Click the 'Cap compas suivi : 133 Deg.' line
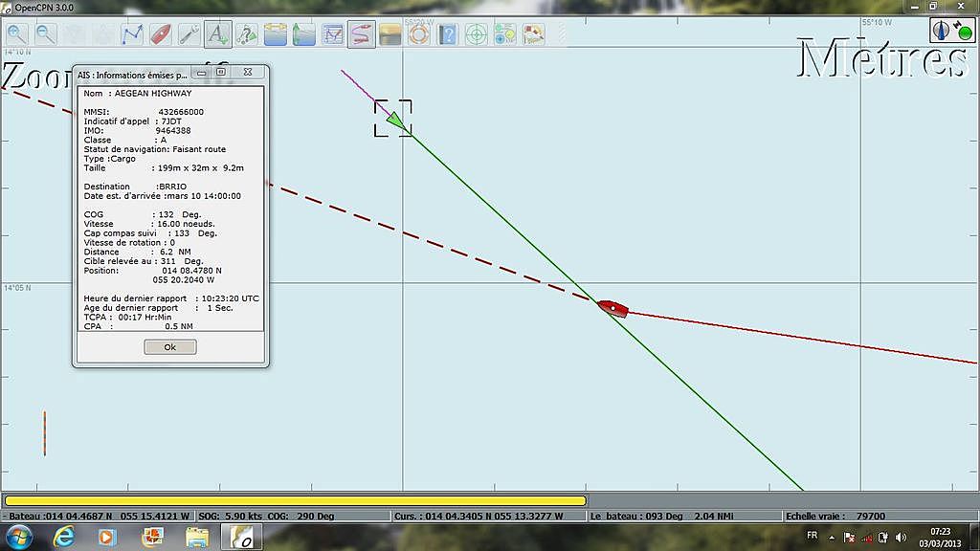 [150, 233]
